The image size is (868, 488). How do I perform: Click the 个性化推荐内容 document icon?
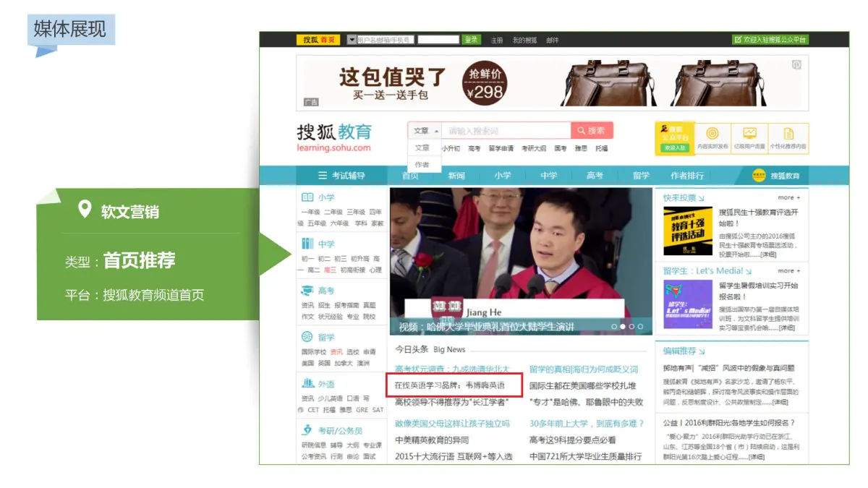tap(788, 134)
